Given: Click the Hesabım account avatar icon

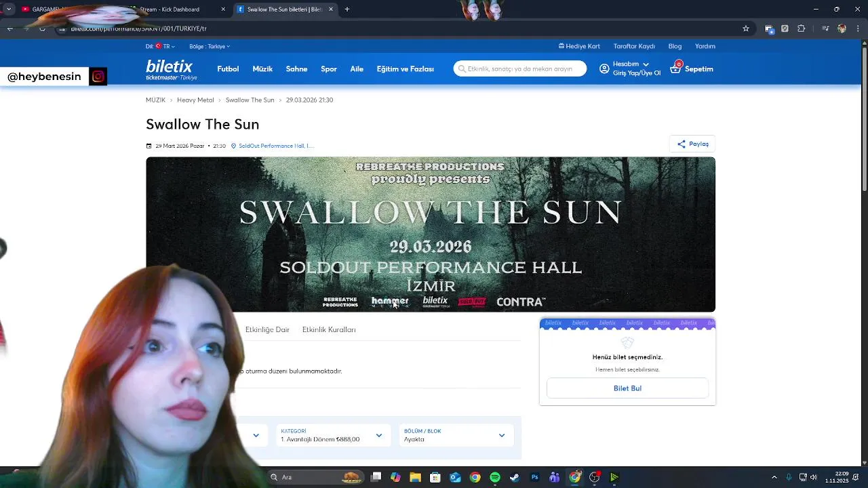Looking at the screenshot, I should tap(604, 68).
